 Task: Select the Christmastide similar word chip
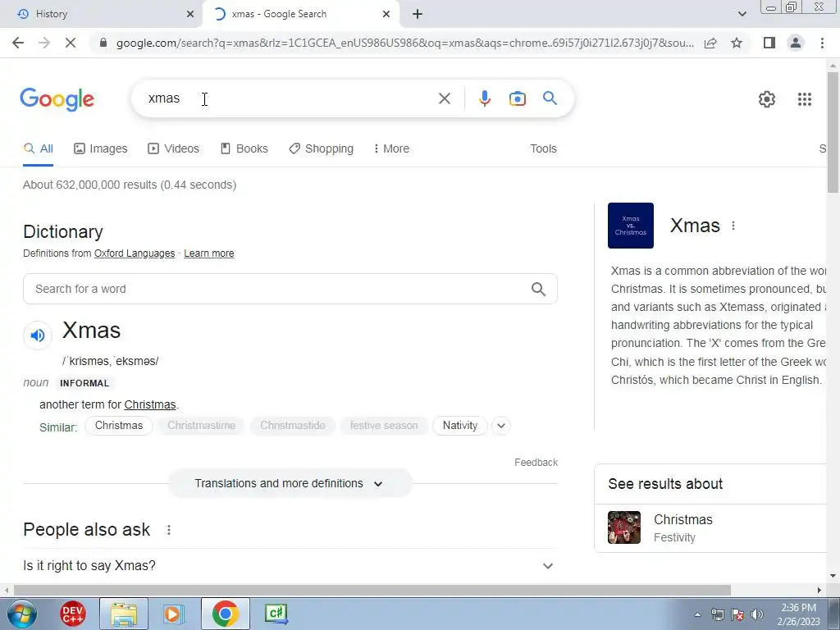pos(293,426)
